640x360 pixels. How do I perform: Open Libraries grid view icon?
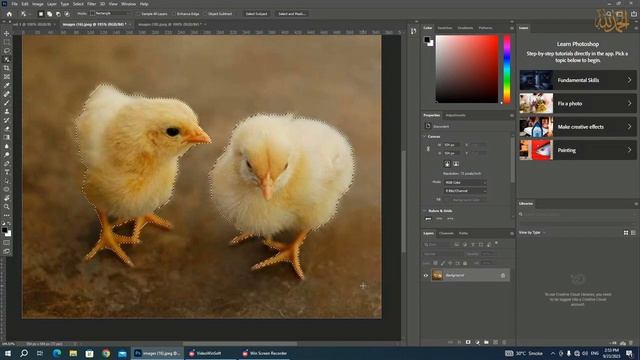pos(626,233)
